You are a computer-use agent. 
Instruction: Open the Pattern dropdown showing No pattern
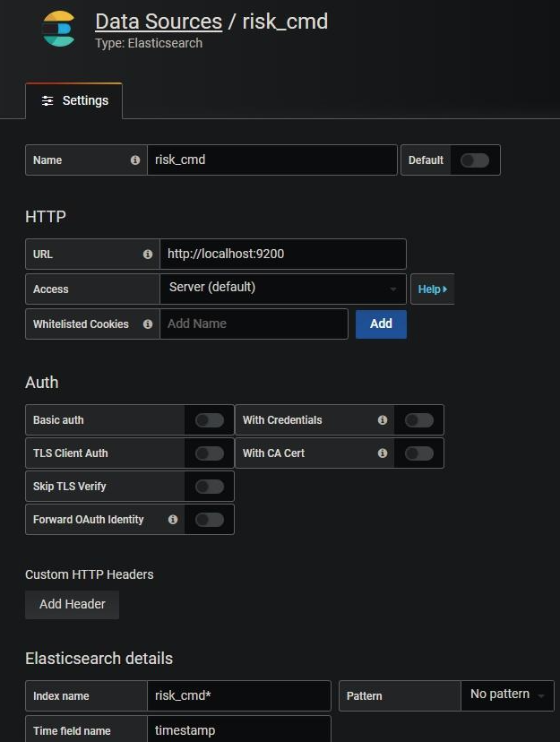(507, 695)
